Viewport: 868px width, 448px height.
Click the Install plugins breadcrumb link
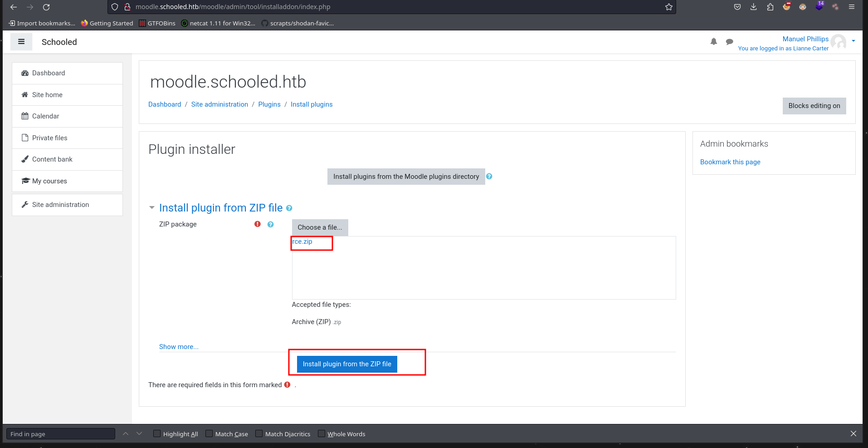312,104
